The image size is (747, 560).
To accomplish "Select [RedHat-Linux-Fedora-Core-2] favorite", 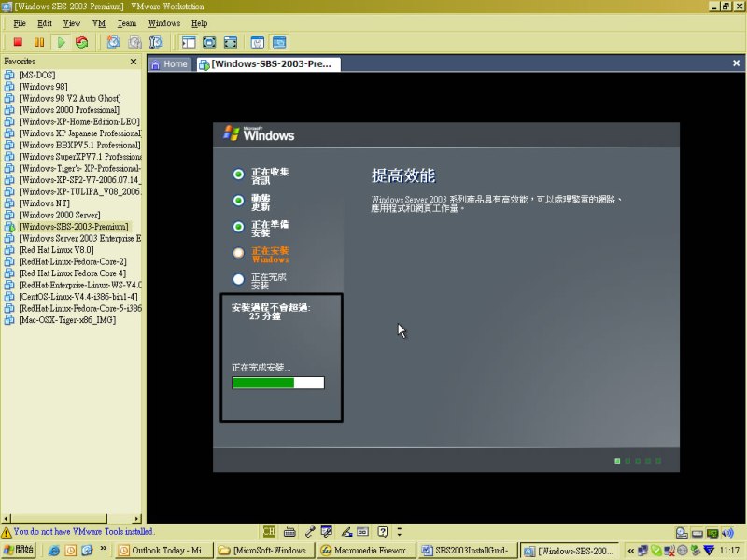I will click(x=73, y=261).
